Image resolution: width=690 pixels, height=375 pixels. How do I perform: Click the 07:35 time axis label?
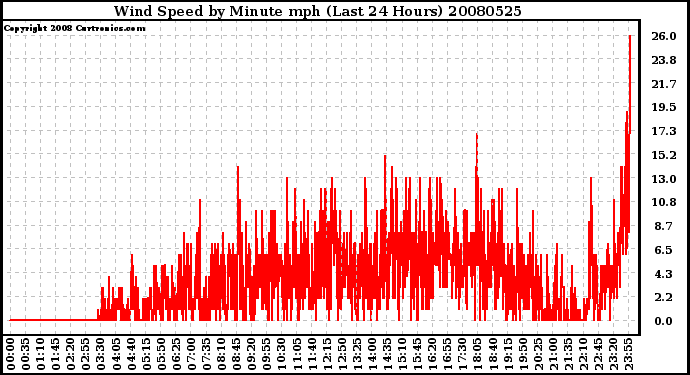[x=206, y=354]
